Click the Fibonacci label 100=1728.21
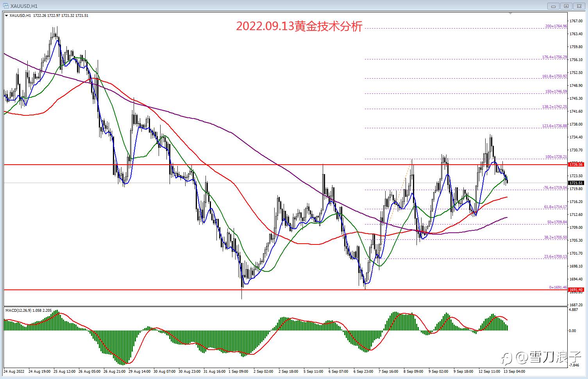This screenshot has height=379, width=588. point(556,157)
